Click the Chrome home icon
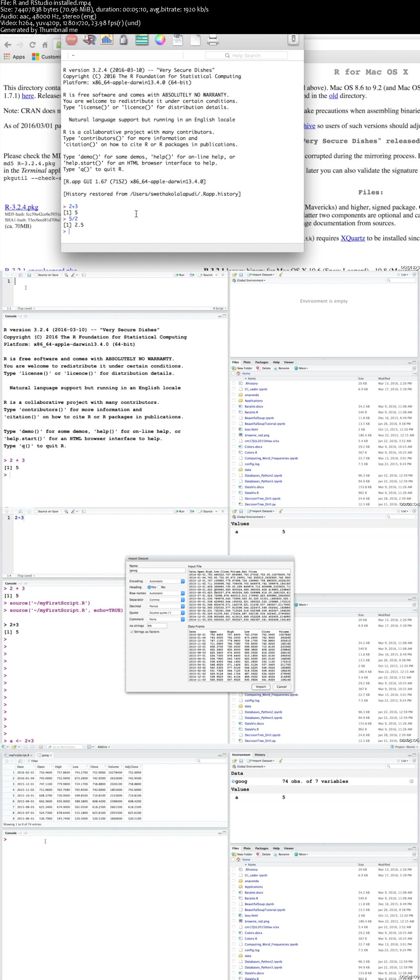 click(45, 45)
